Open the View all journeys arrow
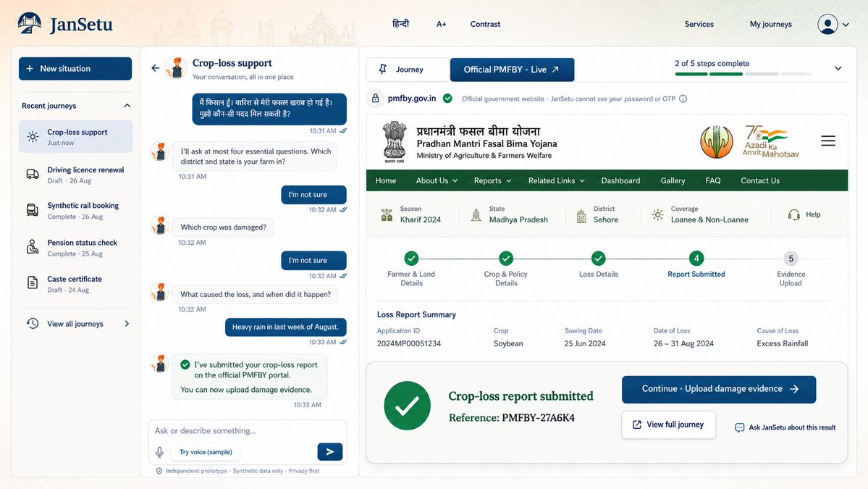 [127, 324]
